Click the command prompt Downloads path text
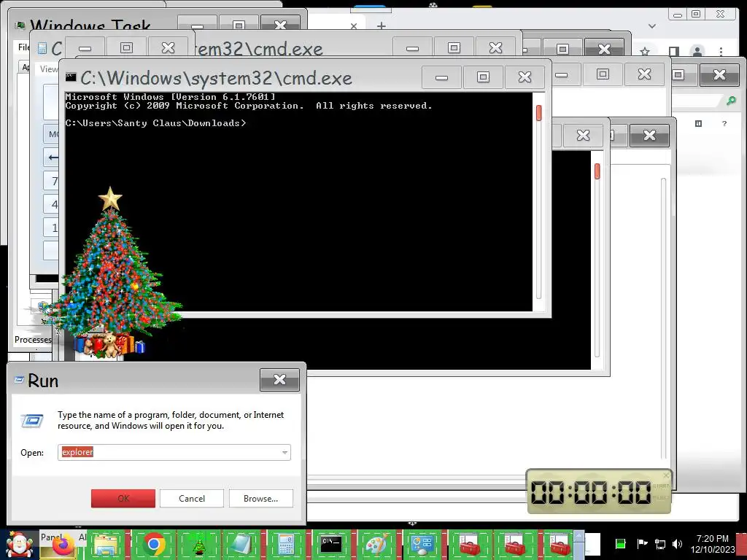Image resolution: width=747 pixels, height=560 pixels. [155, 123]
